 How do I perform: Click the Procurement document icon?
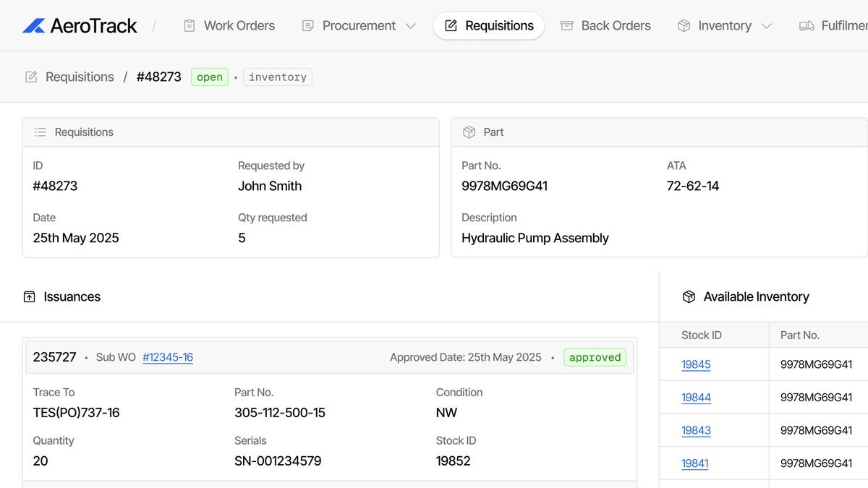click(x=308, y=26)
